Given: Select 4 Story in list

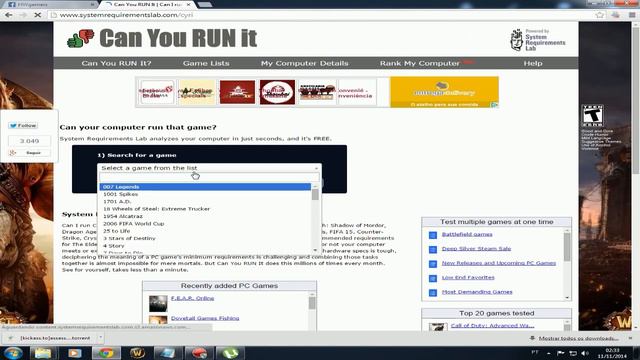Looking at the screenshot, I should (x=205, y=246).
